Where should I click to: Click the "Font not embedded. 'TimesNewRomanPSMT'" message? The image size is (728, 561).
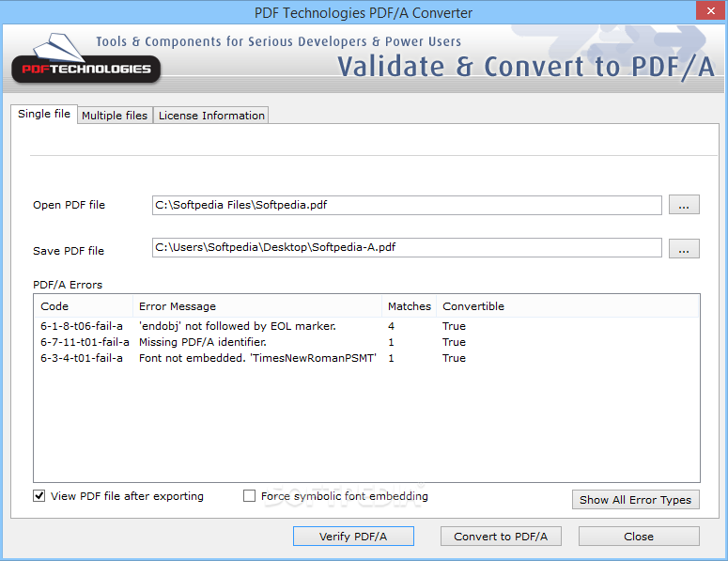(257, 358)
